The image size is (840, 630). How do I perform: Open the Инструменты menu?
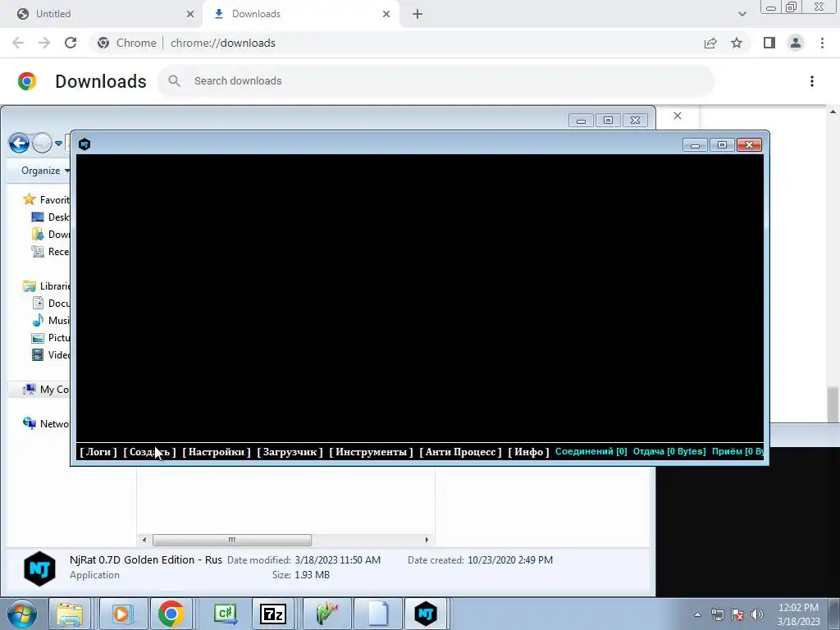371,452
